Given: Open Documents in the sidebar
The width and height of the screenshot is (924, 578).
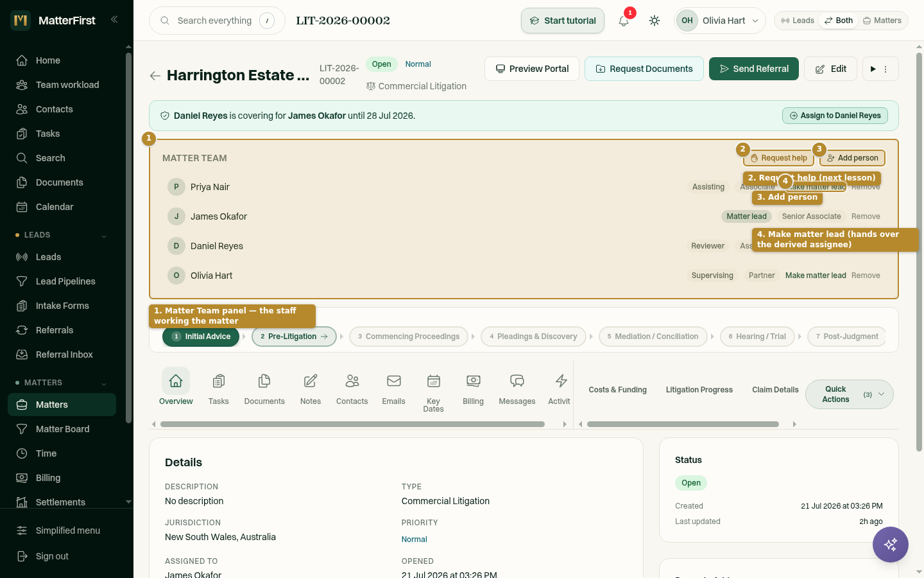Looking at the screenshot, I should pyautogui.click(x=62, y=182).
